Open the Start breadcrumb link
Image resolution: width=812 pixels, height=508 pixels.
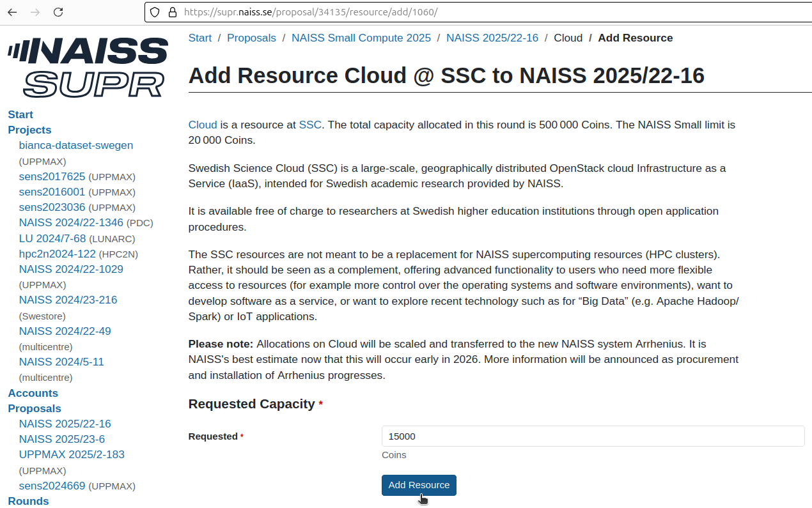click(x=199, y=38)
